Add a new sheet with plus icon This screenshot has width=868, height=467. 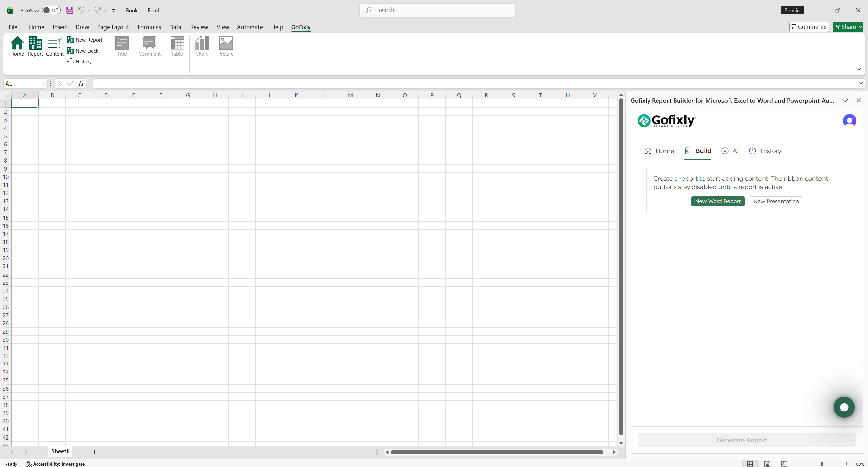[x=94, y=452]
